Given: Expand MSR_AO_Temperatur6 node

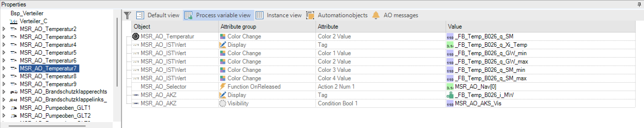Looking at the screenshot, I should coord(4,60).
